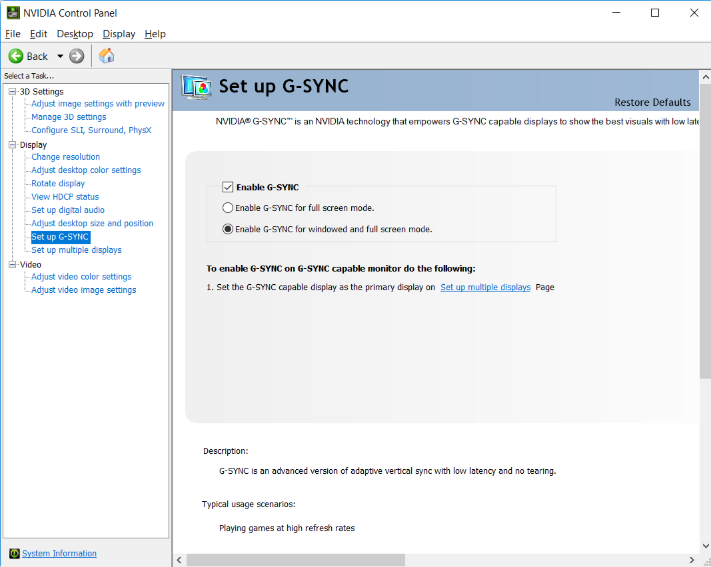Click the Display category label in tree
711x567 pixels.
pyautogui.click(x=33, y=145)
